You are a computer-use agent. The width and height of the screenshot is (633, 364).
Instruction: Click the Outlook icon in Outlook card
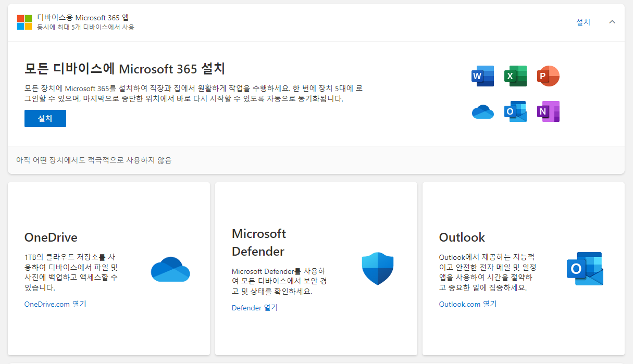[x=585, y=269]
